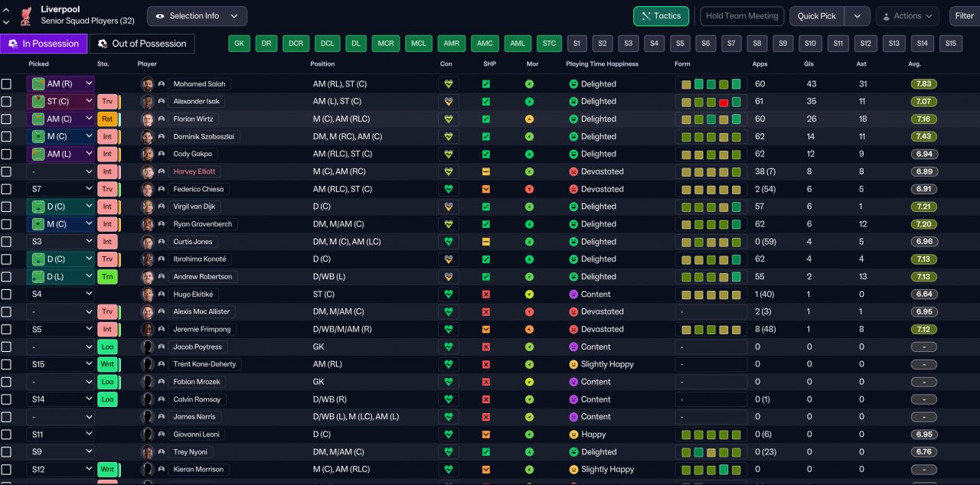Click Trey Nyoni's sharpness icon

click(x=485, y=451)
